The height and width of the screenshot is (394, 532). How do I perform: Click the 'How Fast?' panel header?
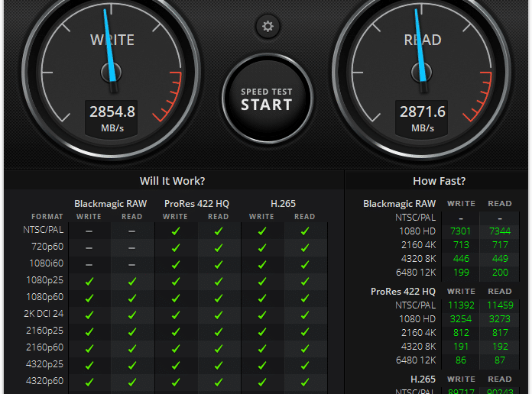tap(439, 181)
